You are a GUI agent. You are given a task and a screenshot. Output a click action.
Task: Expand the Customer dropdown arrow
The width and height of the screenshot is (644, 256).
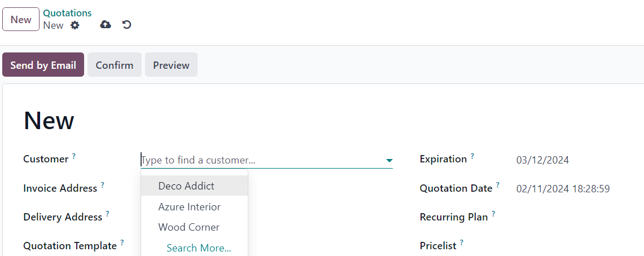click(389, 161)
